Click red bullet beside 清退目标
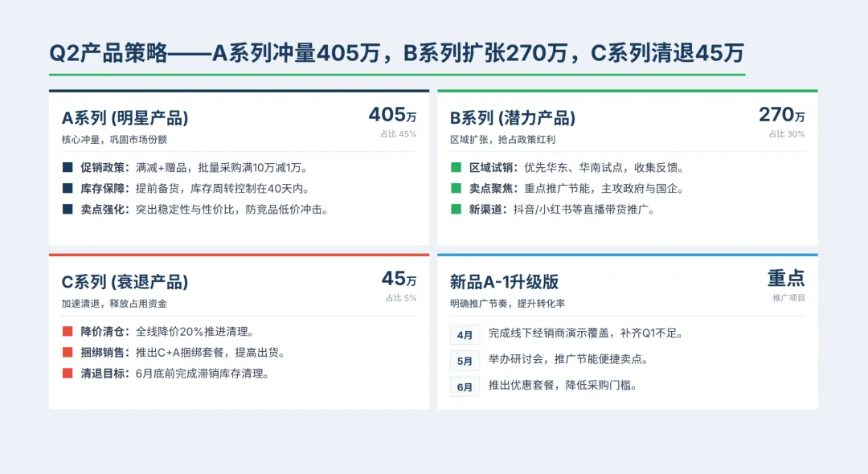This screenshot has height=474, width=868. click(x=67, y=373)
